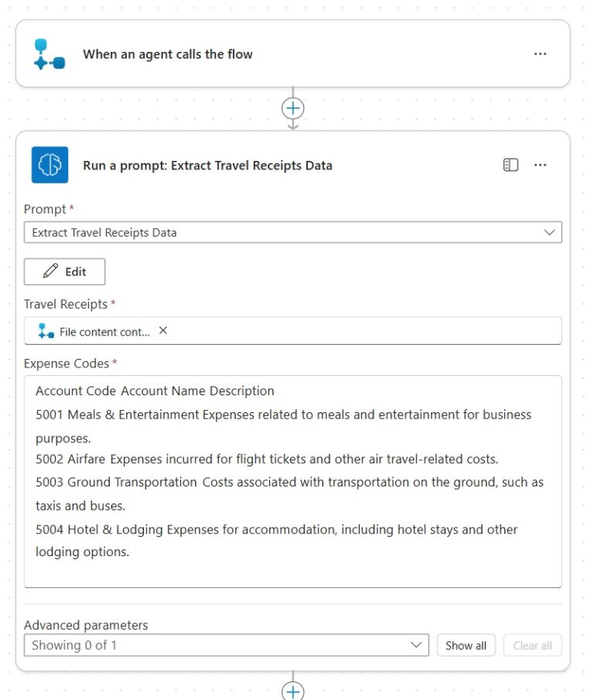Click the Show all button
Image resolution: width=594 pixels, height=700 pixels.
(x=466, y=644)
